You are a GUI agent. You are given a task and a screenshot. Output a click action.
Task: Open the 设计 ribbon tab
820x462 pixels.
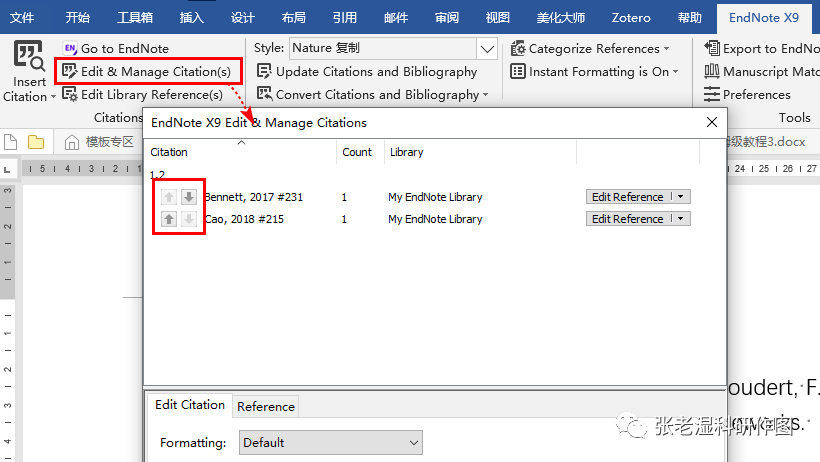pyautogui.click(x=243, y=18)
